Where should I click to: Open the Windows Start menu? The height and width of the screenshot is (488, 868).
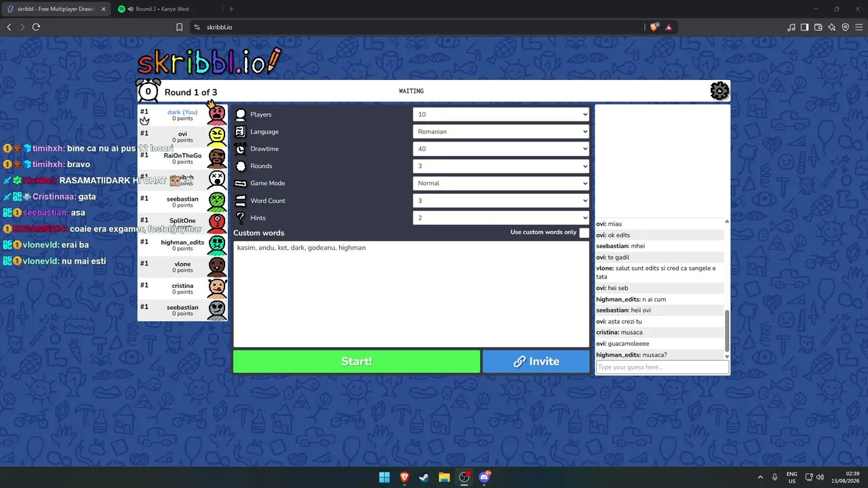click(384, 477)
